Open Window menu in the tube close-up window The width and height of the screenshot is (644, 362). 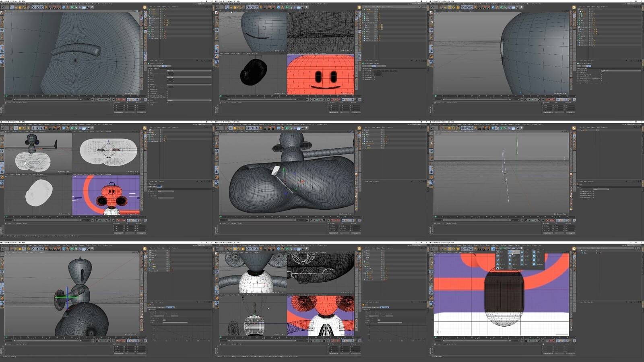[x=105, y=4]
